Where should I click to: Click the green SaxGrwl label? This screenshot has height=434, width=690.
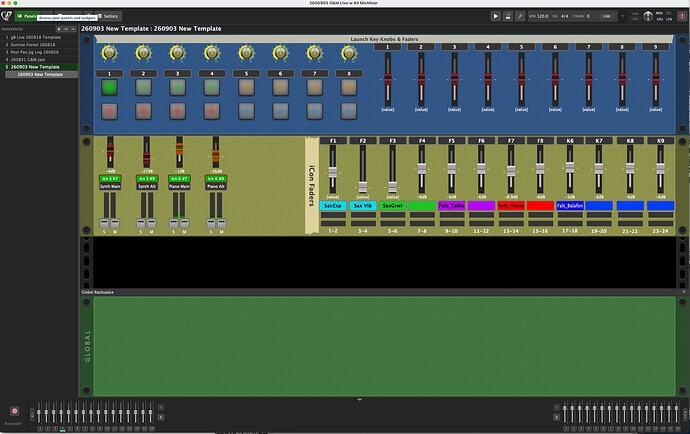pyautogui.click(x=393, y=206)
